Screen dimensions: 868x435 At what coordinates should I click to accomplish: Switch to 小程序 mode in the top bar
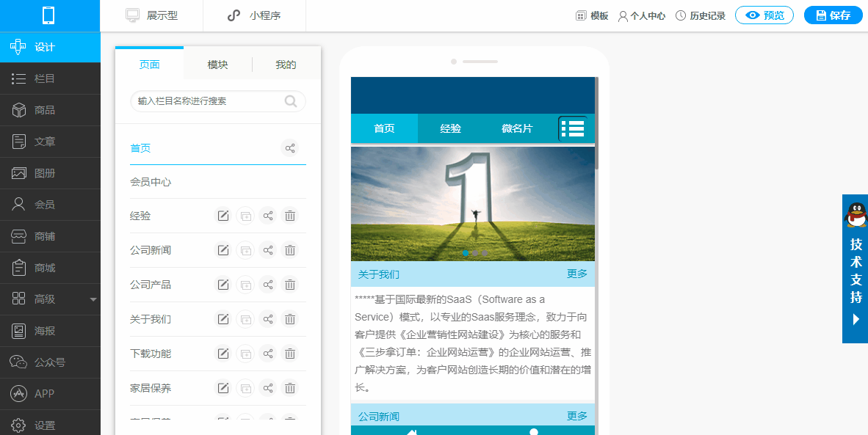pos(255,15)
